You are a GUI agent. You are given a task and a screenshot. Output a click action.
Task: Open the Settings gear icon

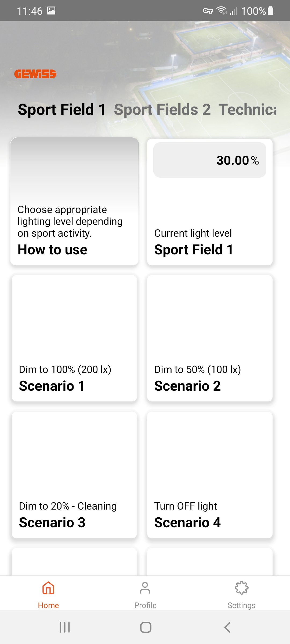[242, 588]
